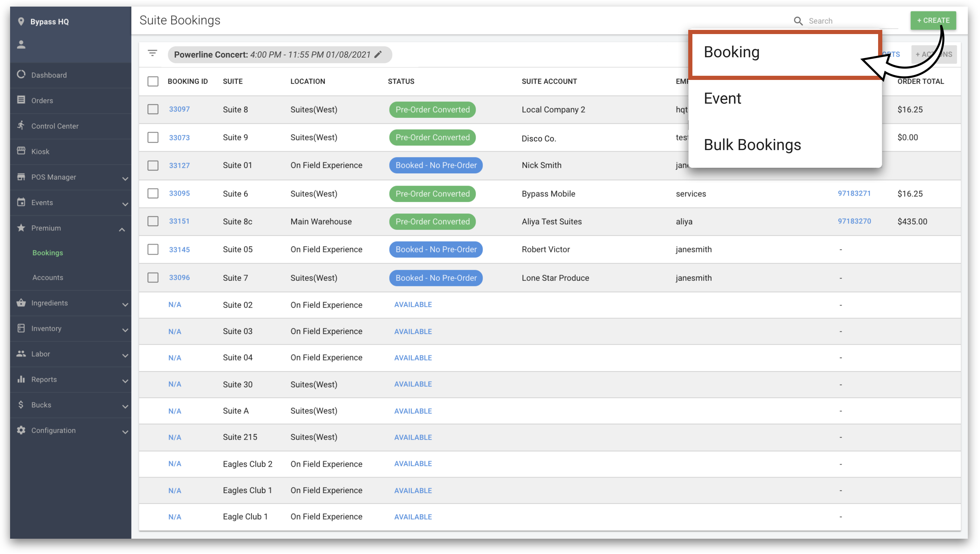
Task: Click Aliya Test Suites account cell
Action: [x=551, y=221]
